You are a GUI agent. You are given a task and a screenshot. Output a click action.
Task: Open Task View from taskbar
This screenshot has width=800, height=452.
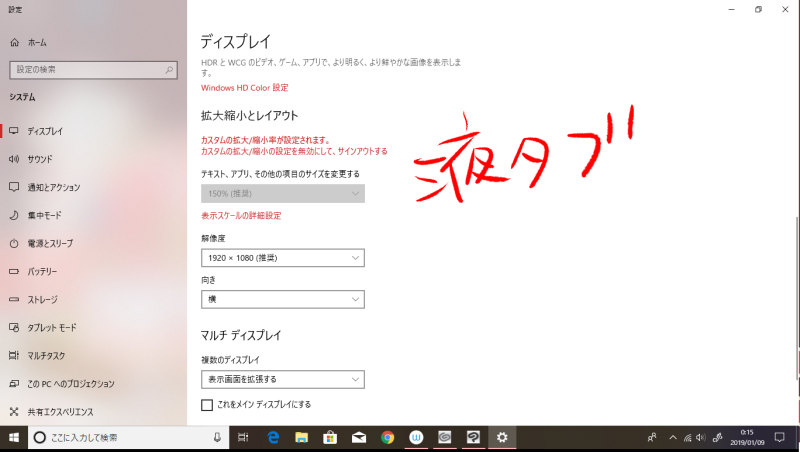[x=243, y=437]
